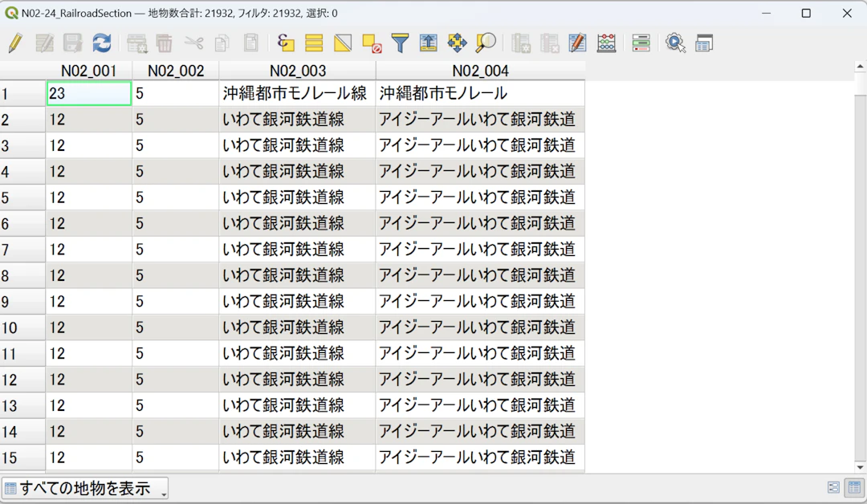Click いわて銀河鉄道線 cell in row 10
The height and width of the screenshot is (504, 867).
click(298, 327)
